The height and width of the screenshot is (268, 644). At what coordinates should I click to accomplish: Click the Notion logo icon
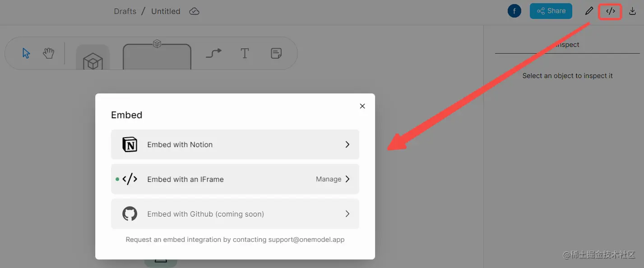[x=130, y=144]
